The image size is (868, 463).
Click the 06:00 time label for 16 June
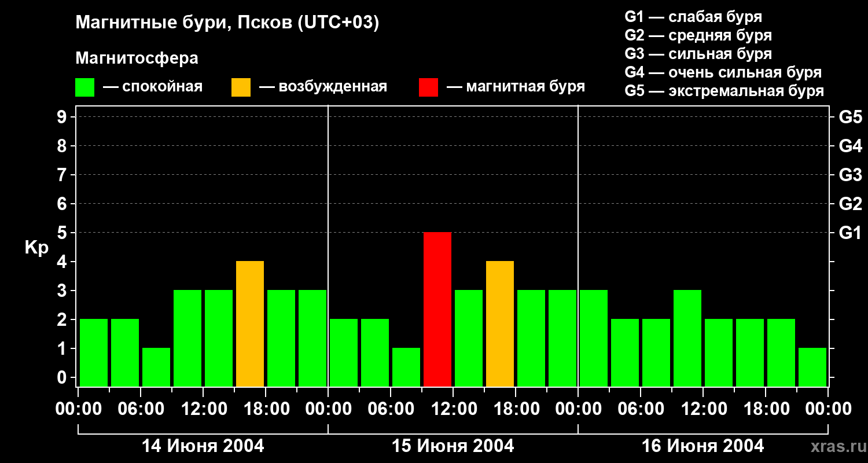tap(641, 409)
